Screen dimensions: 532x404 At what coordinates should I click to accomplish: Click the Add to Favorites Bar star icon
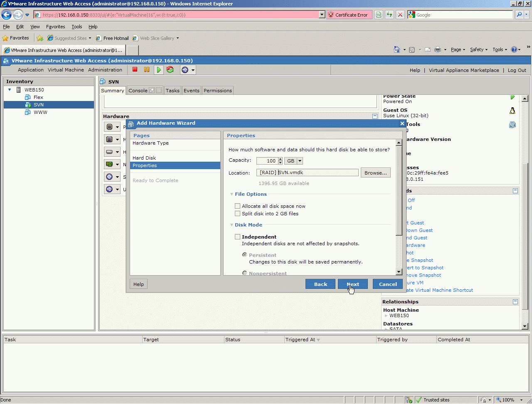click(x=40, y=38)
